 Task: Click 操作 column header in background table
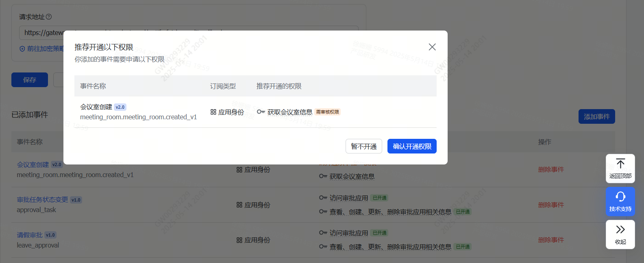tap(545, 142)
